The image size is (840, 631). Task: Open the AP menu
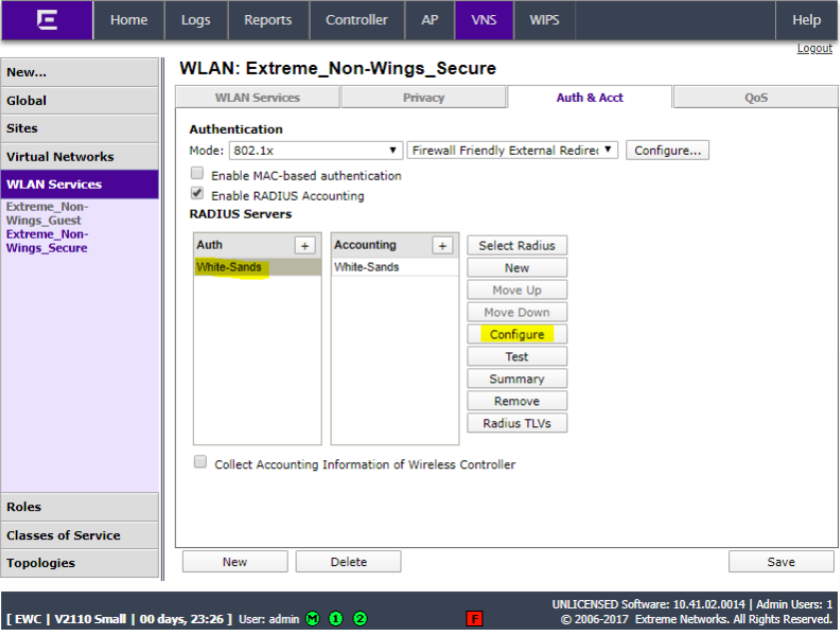pos(429,20)
